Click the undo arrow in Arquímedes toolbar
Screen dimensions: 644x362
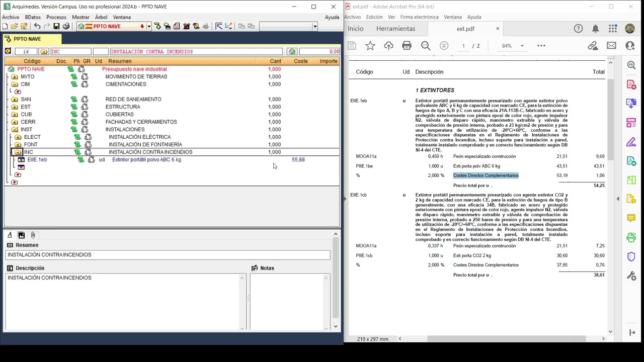tap(37, 26)
